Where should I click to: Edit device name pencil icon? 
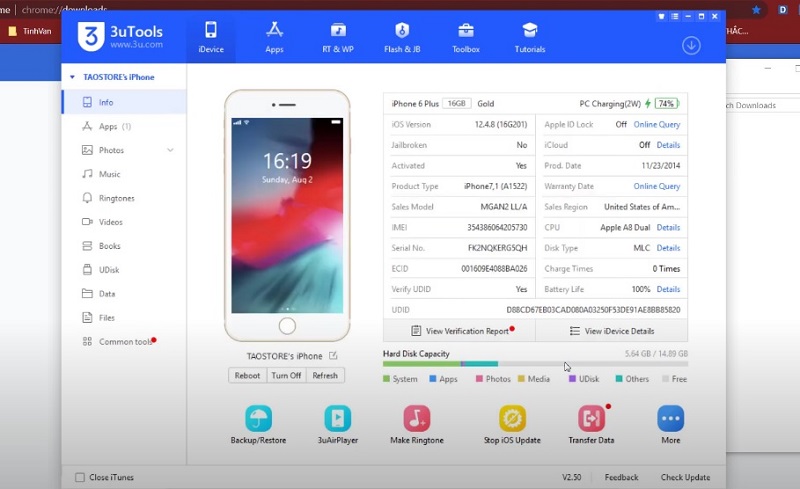(x=333, y=355)
